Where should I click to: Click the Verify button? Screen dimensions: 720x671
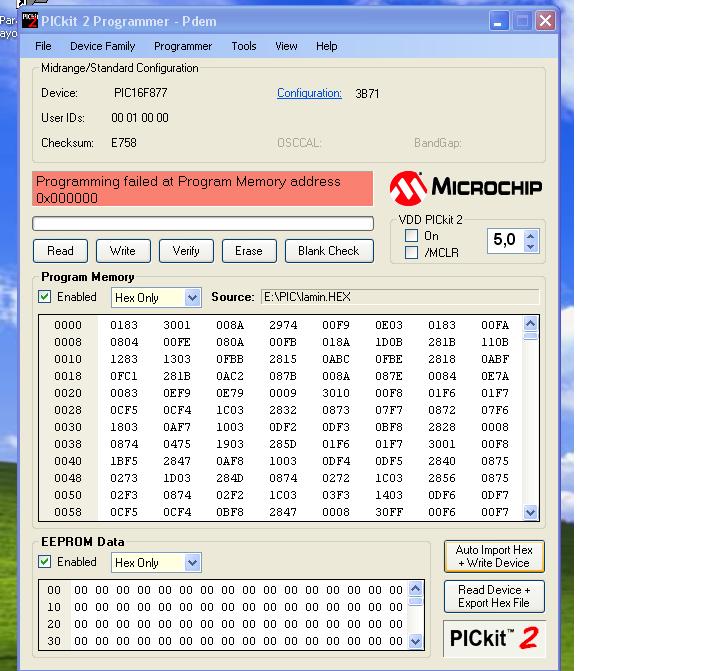186,251
